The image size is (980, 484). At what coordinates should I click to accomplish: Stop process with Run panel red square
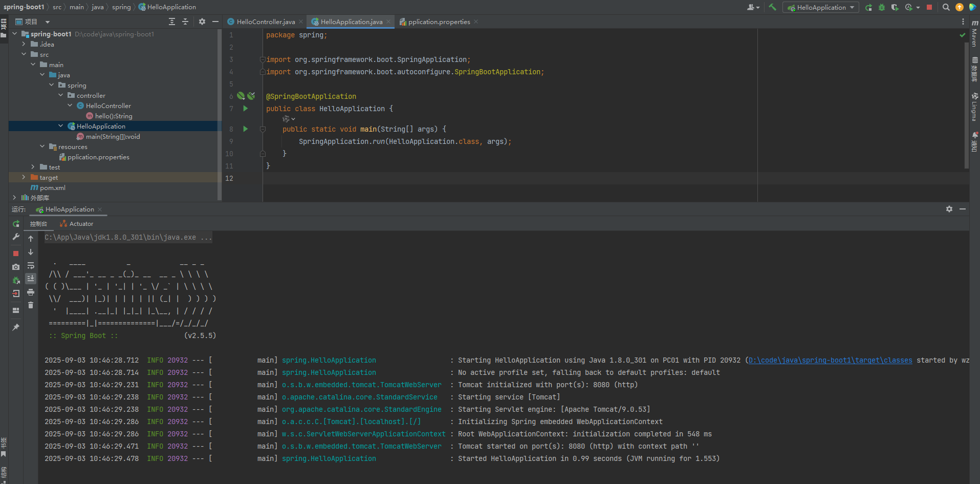coord(16,254)
